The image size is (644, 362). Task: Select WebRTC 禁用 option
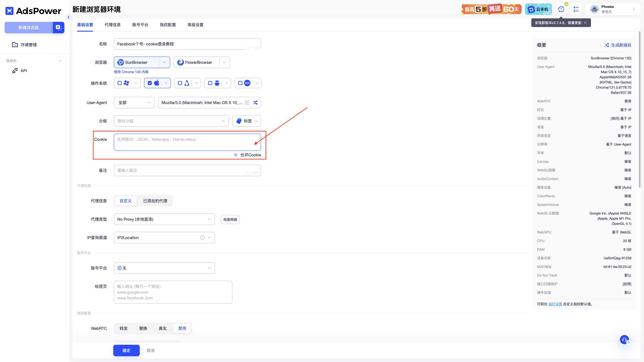[182, 329]
